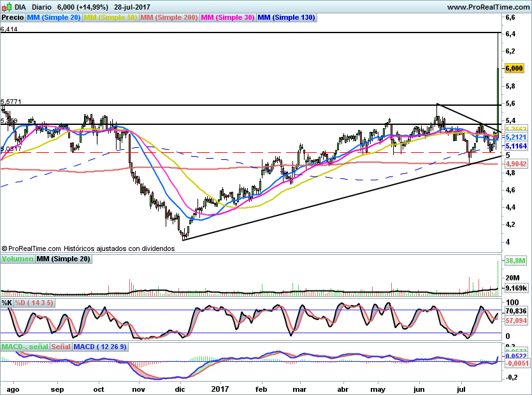Click the 2017 marker on the time axis
This screenshot has width=532, height=395.
(220, 389)
